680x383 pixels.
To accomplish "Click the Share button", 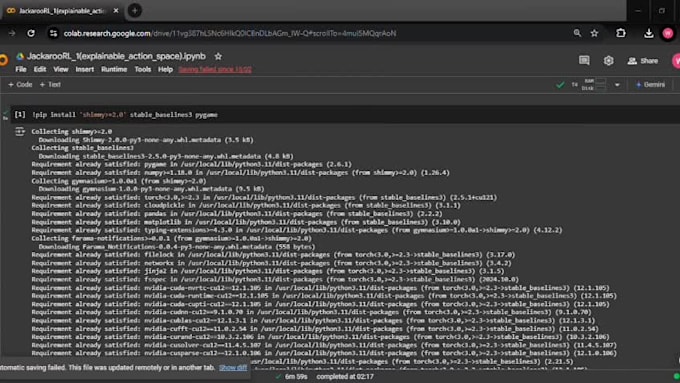I will [x=643, y=61].
